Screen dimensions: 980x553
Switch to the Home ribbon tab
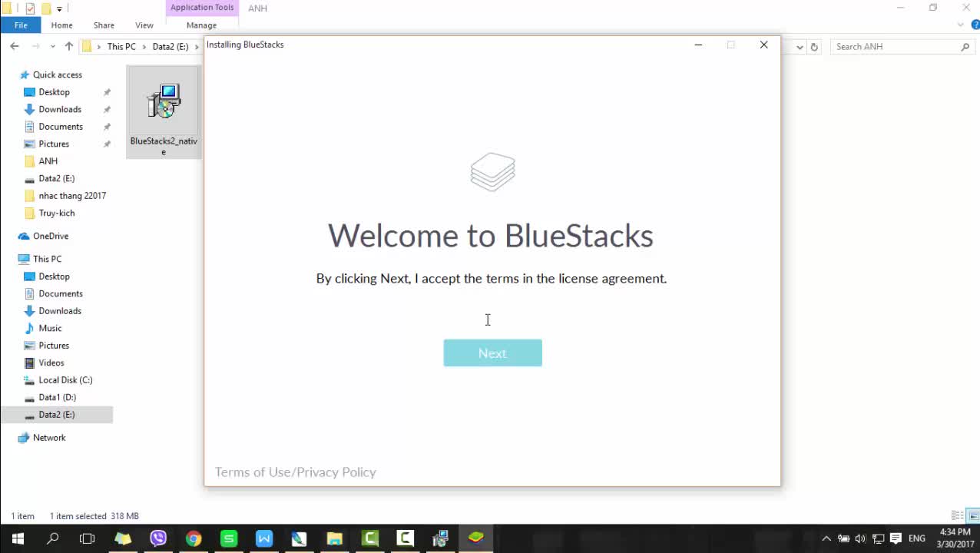pyautogui.click(x=61, y=25)
